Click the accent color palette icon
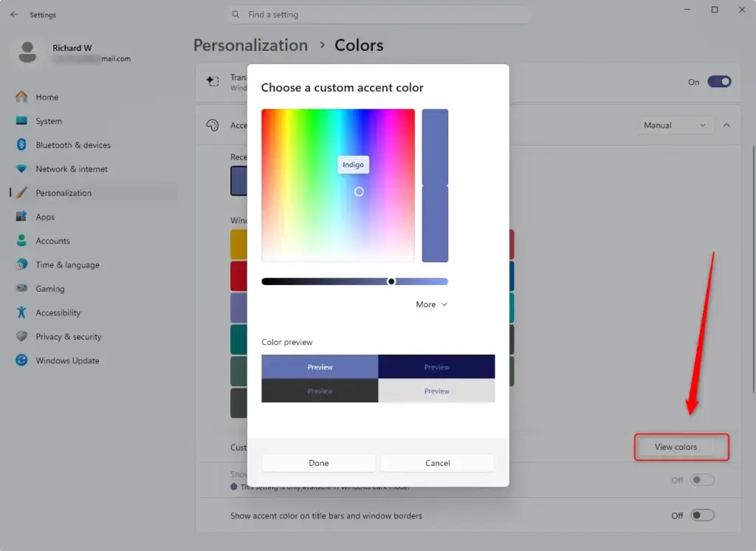This screenshot has height=551, width=756. coord(213,126)
